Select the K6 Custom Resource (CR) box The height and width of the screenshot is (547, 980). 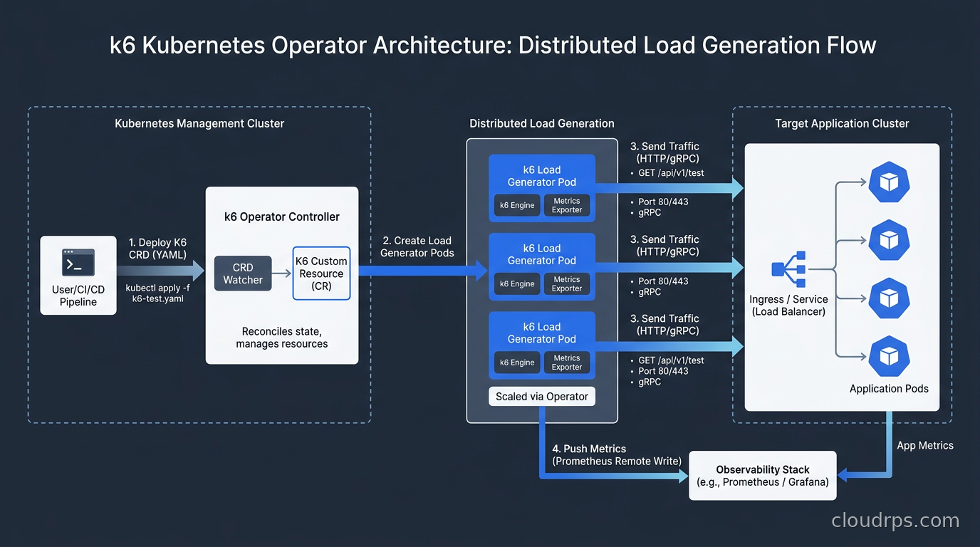click(x=321, y=273)
